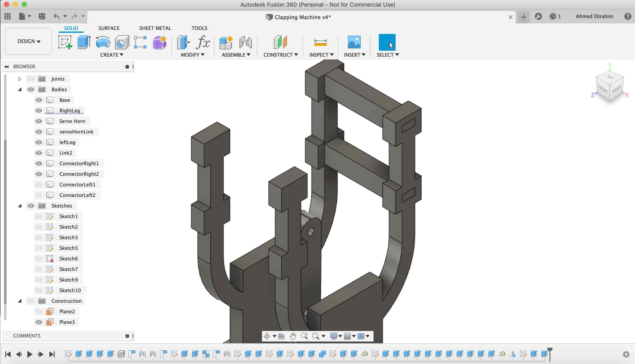This screenshot has height=364, width=635.
Task: Play the timeline
Action: tap(30, 354)
